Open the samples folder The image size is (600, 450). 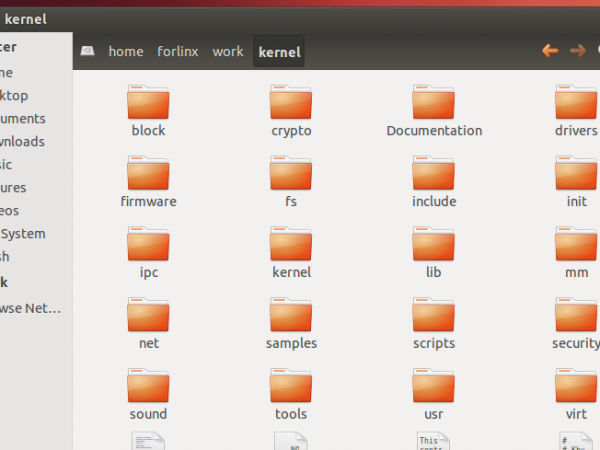[291, 316]
